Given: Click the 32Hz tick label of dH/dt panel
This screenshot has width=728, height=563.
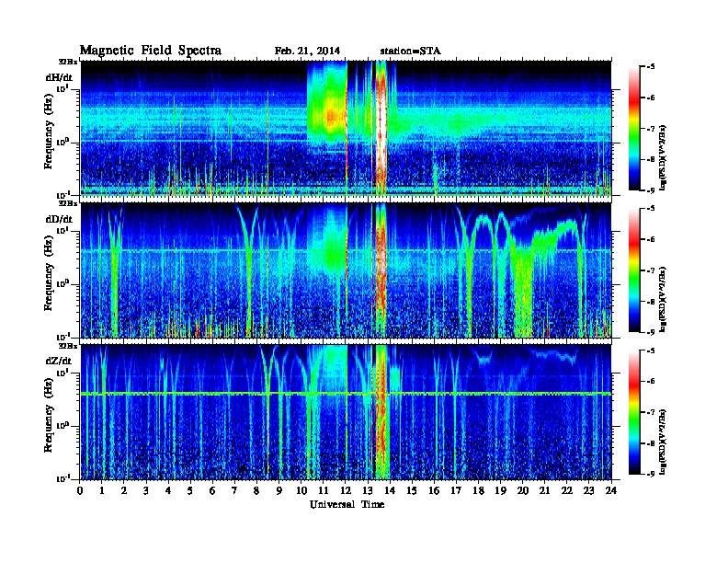Looking at the screenshot, I should (x=69, y=62).
